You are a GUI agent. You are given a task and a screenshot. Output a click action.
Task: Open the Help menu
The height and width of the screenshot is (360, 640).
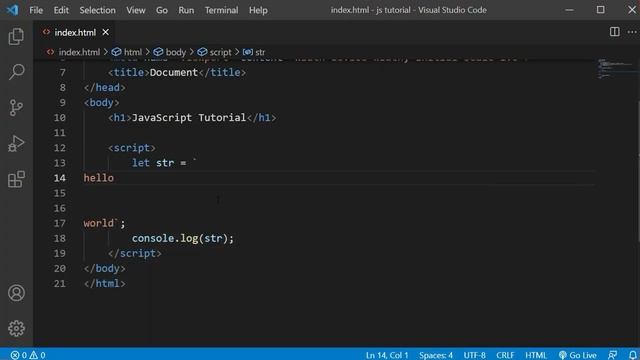(x=258, y=10)
